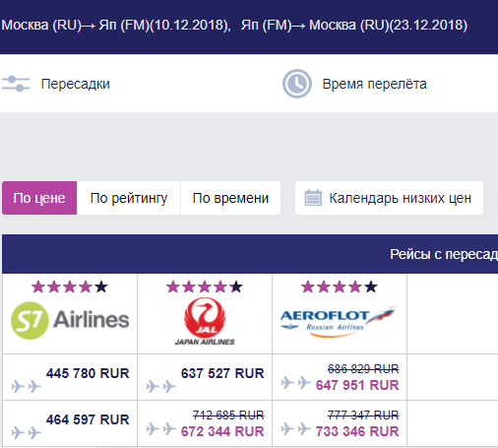Screen dimensions: 498x448
Task: Click the Время перелёта clock icon
Action: (x=297, y=84)
